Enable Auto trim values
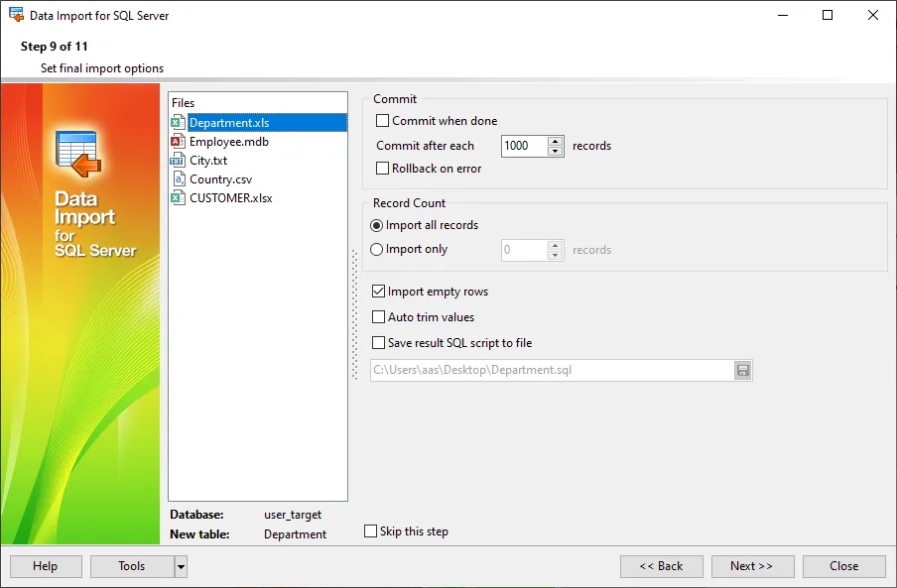The width and height of the screenshot is (897, 588). pyautogui.click(x=378, y=316)
